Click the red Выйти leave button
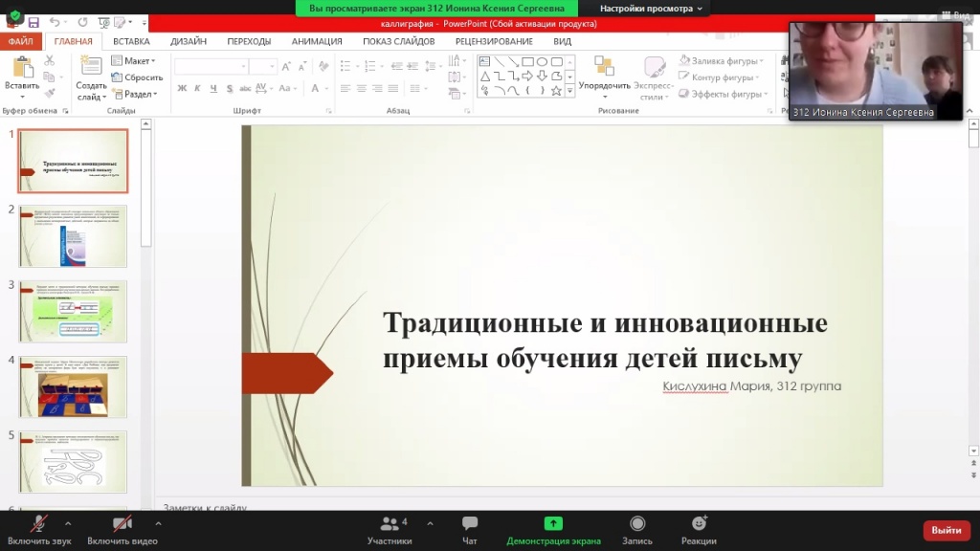The width and height of the screenshot is (980, 551). (946, 530)
